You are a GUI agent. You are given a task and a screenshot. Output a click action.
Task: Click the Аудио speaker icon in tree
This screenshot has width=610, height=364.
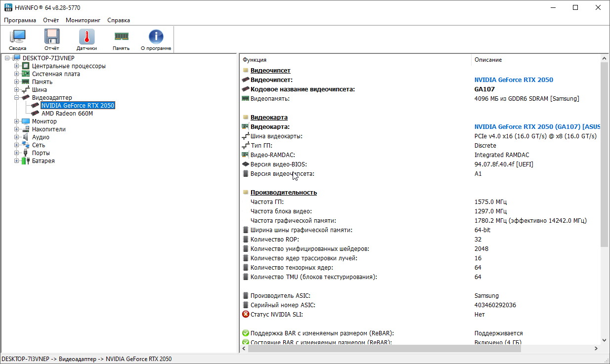26,137
